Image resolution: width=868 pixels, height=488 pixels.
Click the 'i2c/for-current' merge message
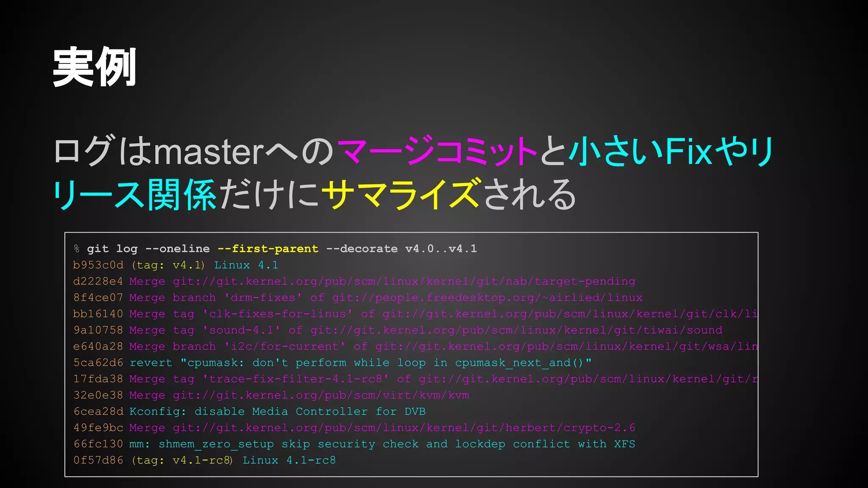tap(443, 347)
